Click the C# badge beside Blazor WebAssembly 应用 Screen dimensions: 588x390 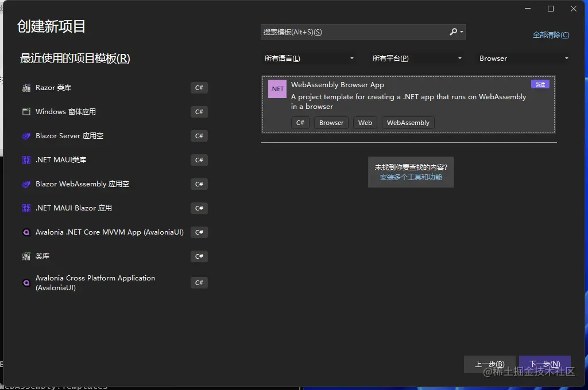(x=199, y=184)
